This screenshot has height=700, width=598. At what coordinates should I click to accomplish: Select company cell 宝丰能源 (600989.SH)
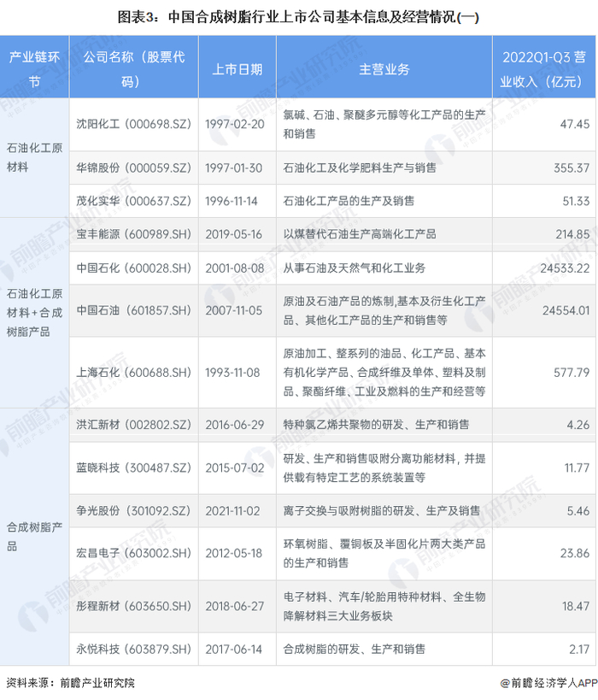[133, 234]
